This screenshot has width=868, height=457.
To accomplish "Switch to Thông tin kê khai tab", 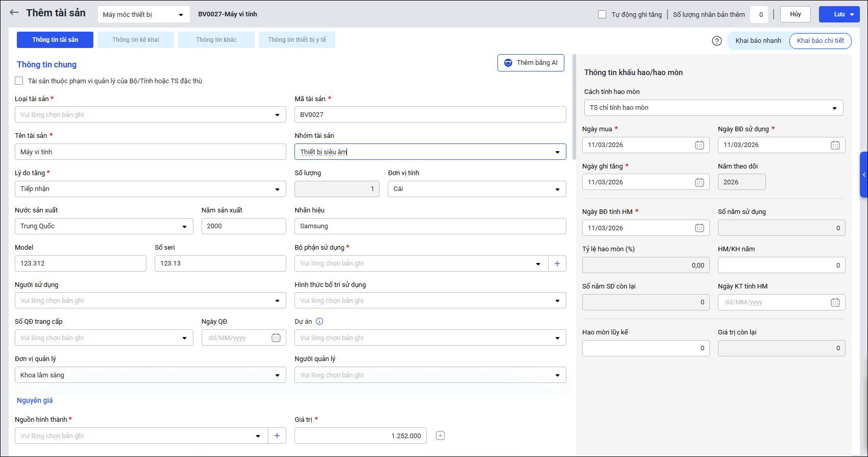I will (136, 40).
